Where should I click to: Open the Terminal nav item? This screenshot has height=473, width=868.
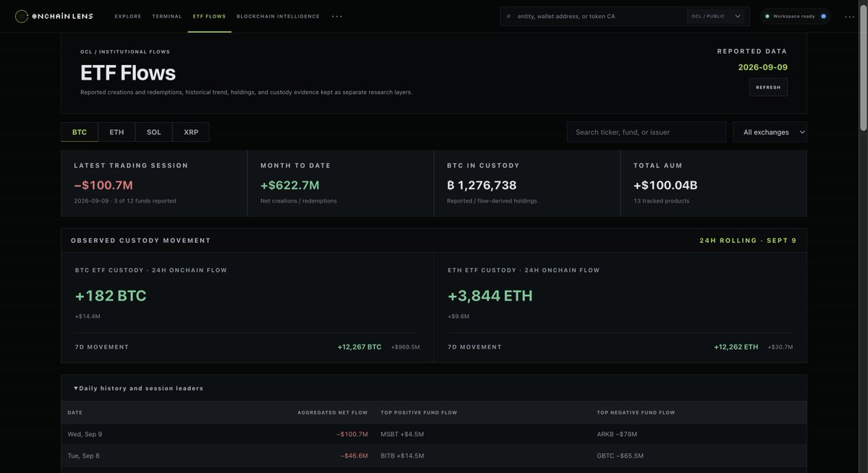tap(167, 16)
